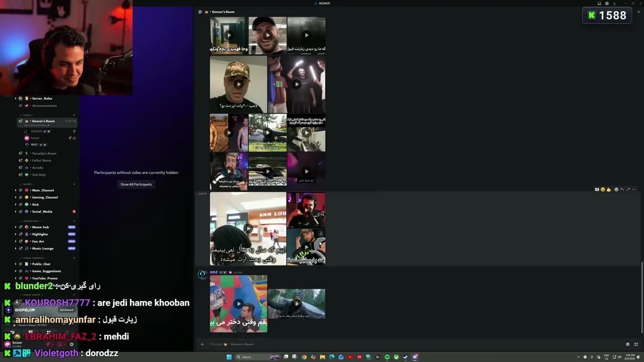Collapse the INTERACTION category
The height and width of the screenshot is (362, 644).
(x=30, y=221)
